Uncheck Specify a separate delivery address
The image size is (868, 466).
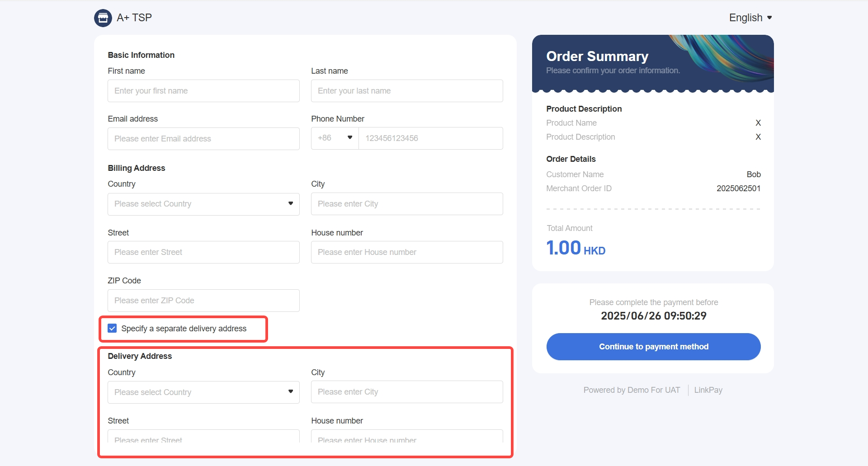pyautogui.click(x=112, y=329)
